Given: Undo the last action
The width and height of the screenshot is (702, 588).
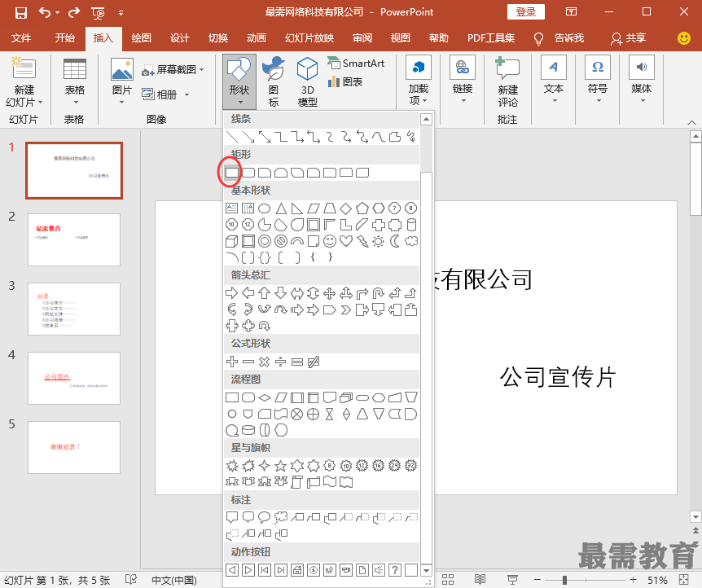Looking at the screenshot, I should pos(44,12).
